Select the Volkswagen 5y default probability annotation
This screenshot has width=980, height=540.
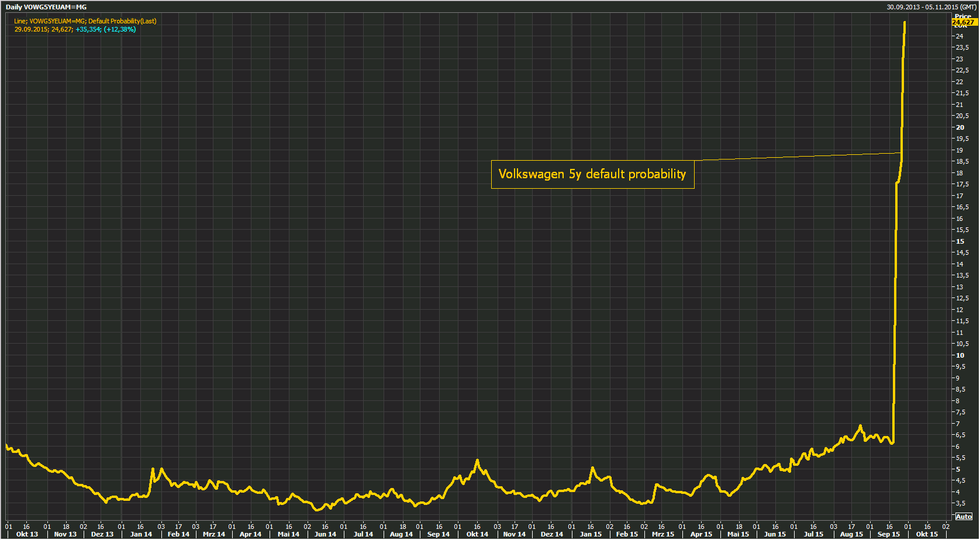[x=592, y=174]
